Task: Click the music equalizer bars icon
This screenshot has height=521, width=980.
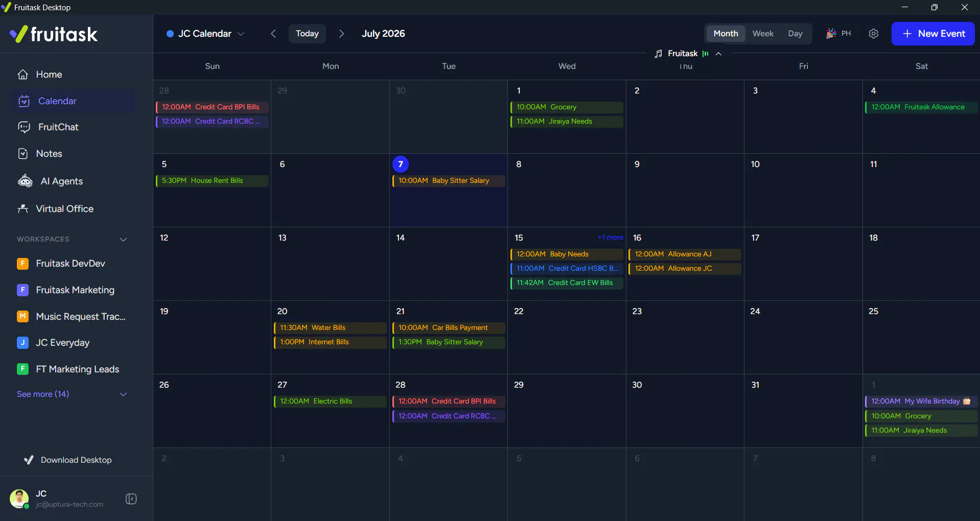Action: (706, 54)
